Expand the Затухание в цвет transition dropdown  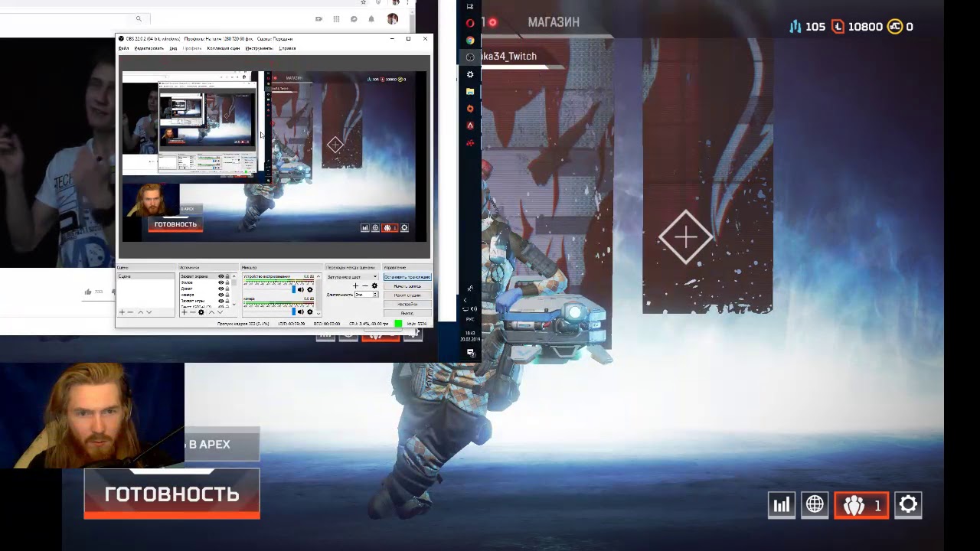point(352,277)
